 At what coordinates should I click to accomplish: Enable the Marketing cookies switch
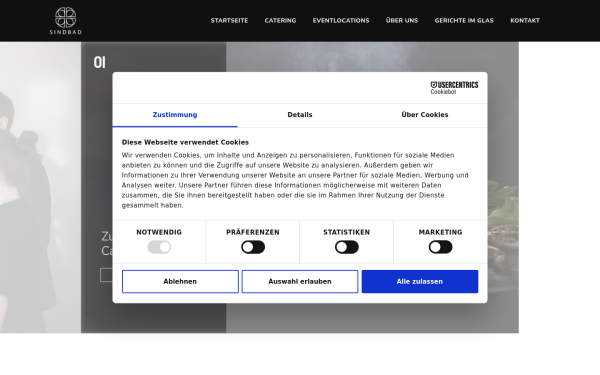click(440, 247)
